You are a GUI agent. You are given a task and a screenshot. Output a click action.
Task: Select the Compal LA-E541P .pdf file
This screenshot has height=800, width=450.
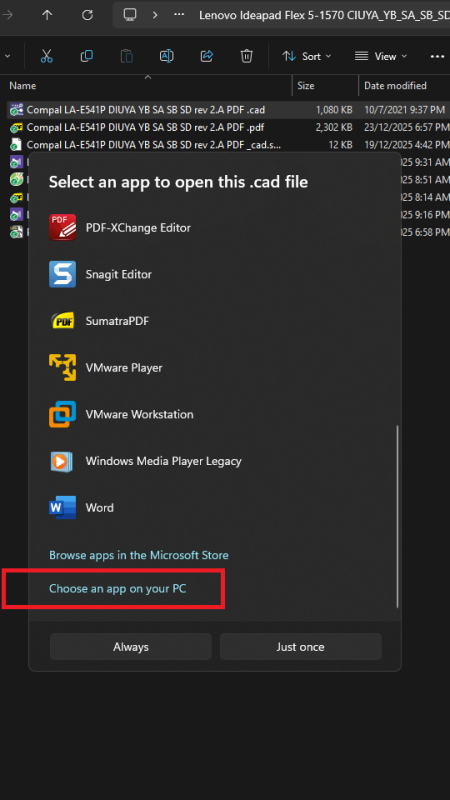coord(145,127)
